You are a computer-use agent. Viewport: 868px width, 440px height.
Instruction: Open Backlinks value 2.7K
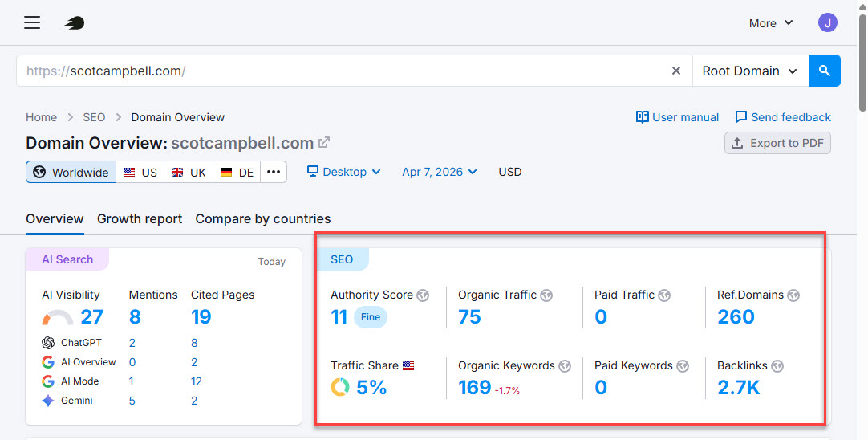(739, 387)
